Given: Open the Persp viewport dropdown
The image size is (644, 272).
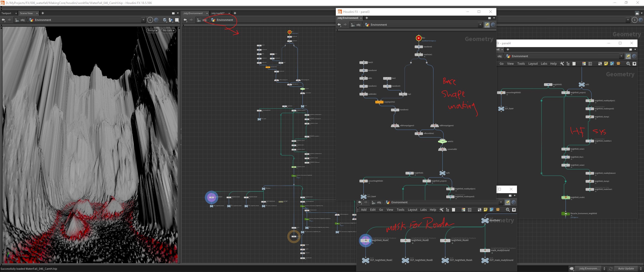Looking at the screenshot, I should coord(152,30).
